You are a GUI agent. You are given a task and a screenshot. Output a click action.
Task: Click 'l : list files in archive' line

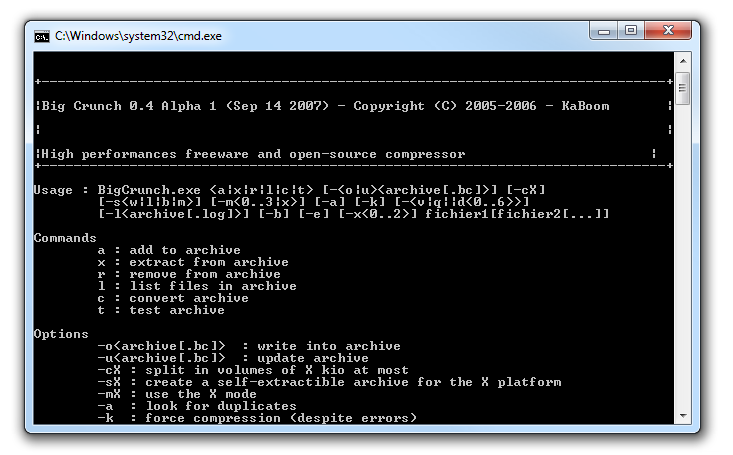click(197, 286)
